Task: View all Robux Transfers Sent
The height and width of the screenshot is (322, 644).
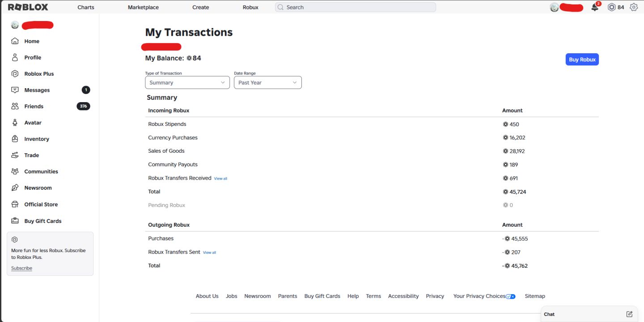Action: (209, 253)
